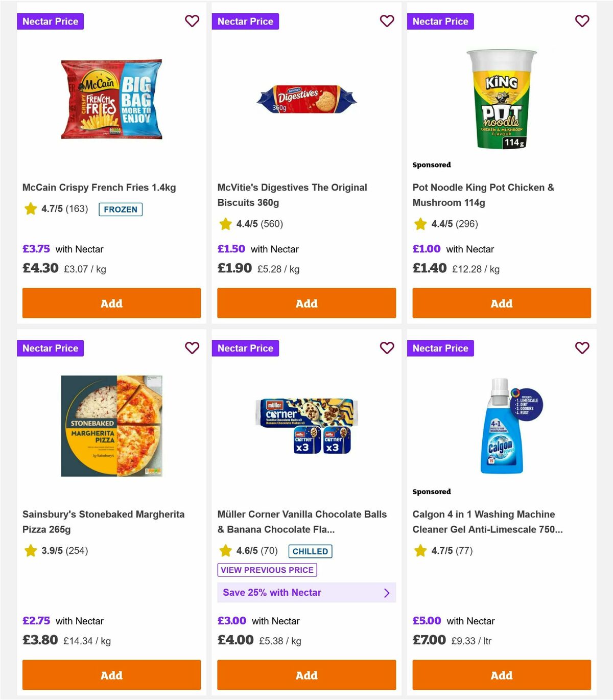Click the heart icon on McVitie's Digestives
This screenshot has height=700, width=613.
[387, 21]
